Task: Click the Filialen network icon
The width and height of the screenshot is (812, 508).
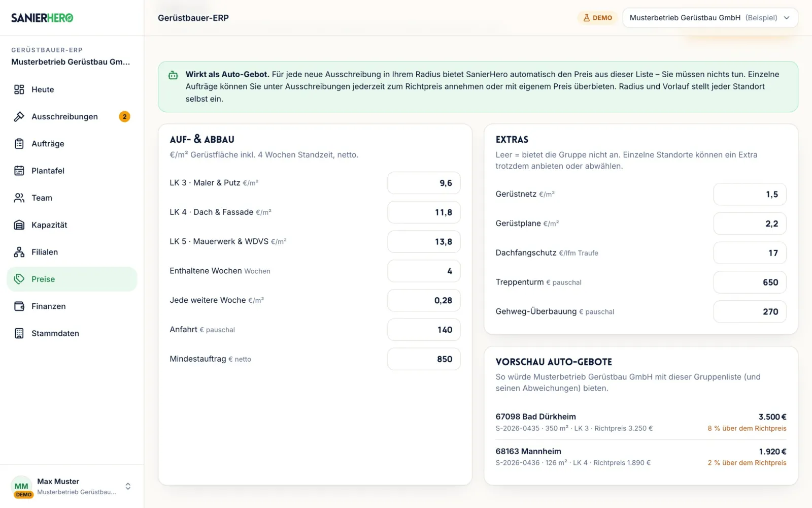Action: tap(19, 252)
